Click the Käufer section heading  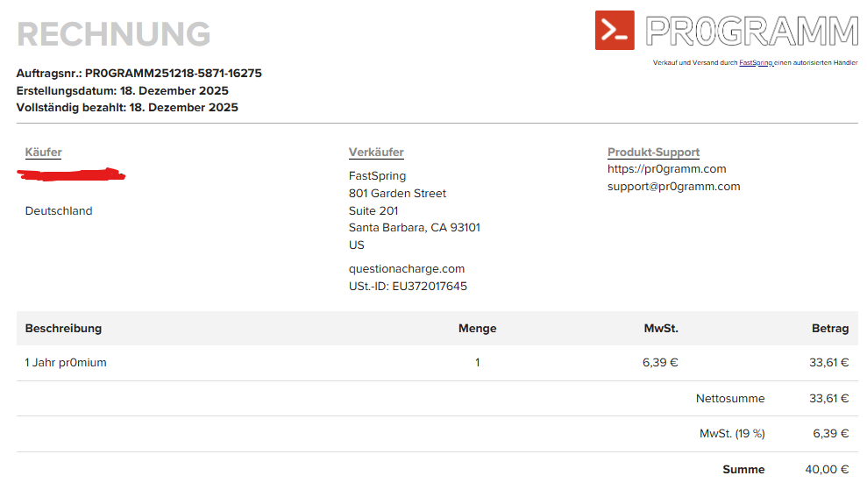[x=44, y=153]
